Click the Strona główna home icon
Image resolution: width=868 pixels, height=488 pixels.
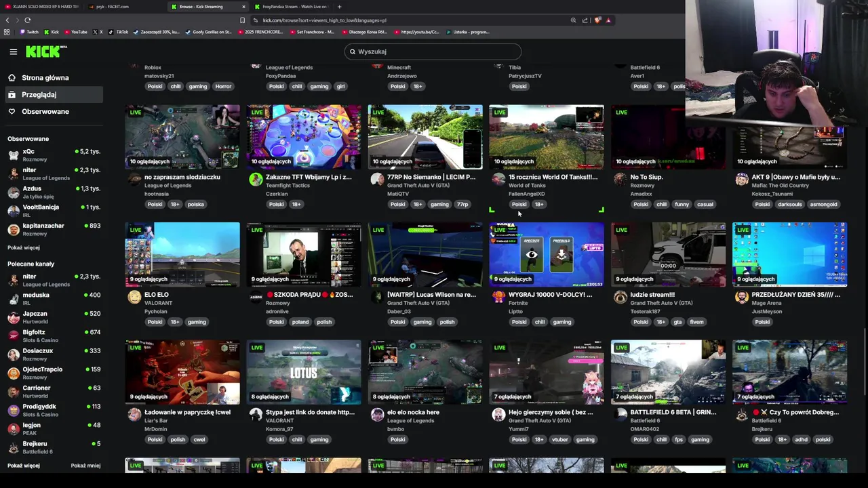12,78
